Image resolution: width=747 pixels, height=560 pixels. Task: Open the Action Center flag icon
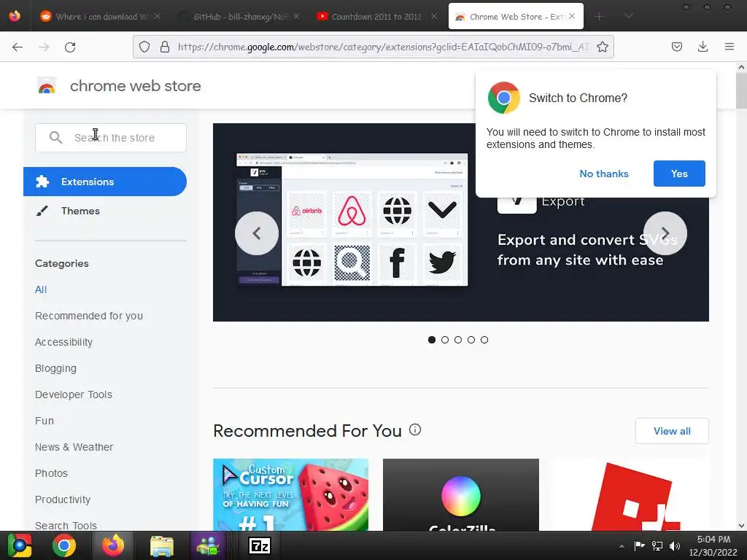click(x=639, y=545)
